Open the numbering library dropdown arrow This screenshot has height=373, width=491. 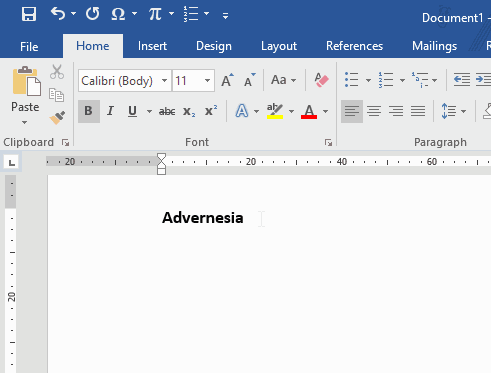(x=402, y=80)
